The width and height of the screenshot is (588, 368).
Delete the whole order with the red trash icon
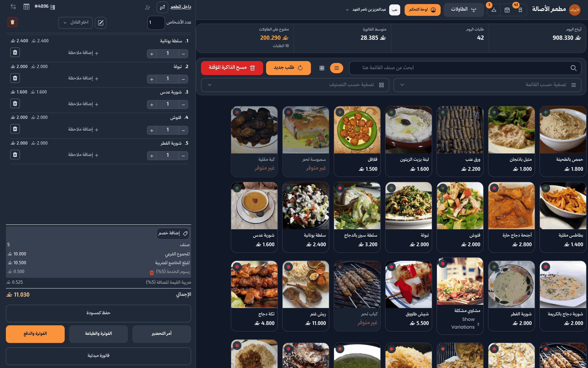point(12,22)
